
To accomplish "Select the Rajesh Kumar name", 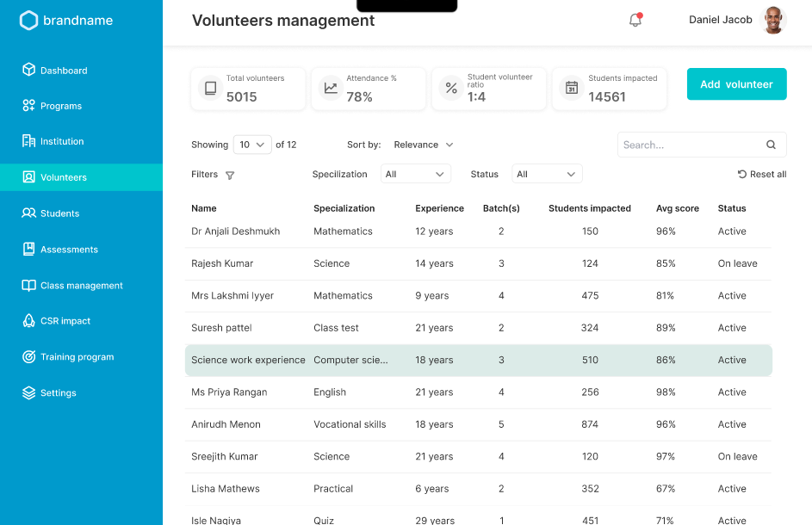I will coord(222,263).
